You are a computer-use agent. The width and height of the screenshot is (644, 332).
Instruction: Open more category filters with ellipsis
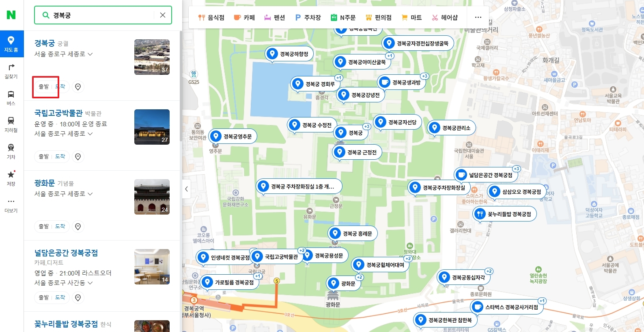pyautogui.click(x=478, y=17)
